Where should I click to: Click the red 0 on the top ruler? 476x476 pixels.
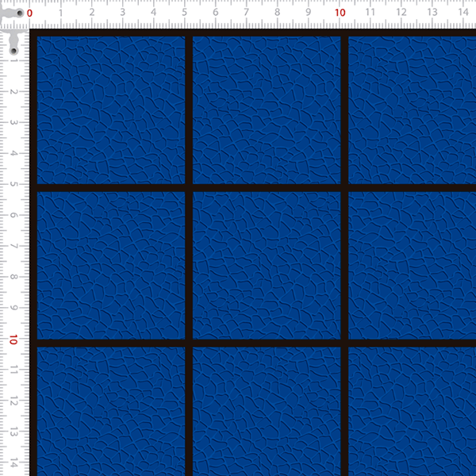pos(30,13)
